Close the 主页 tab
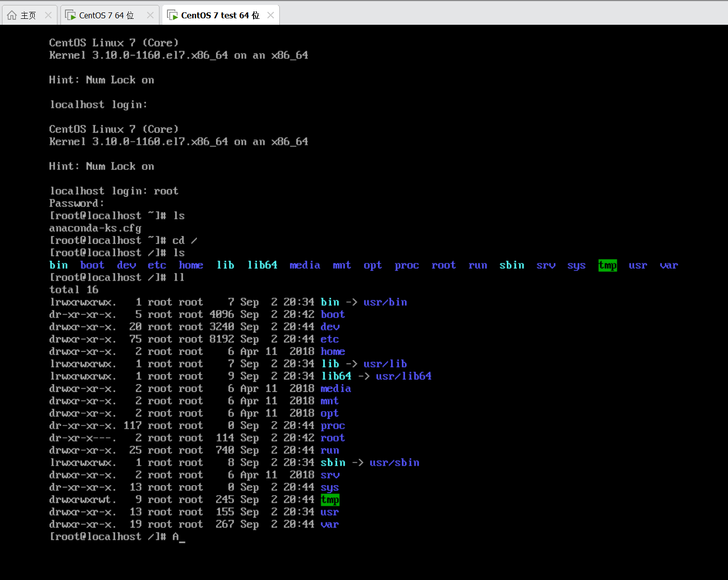 (x=48, y=15)
